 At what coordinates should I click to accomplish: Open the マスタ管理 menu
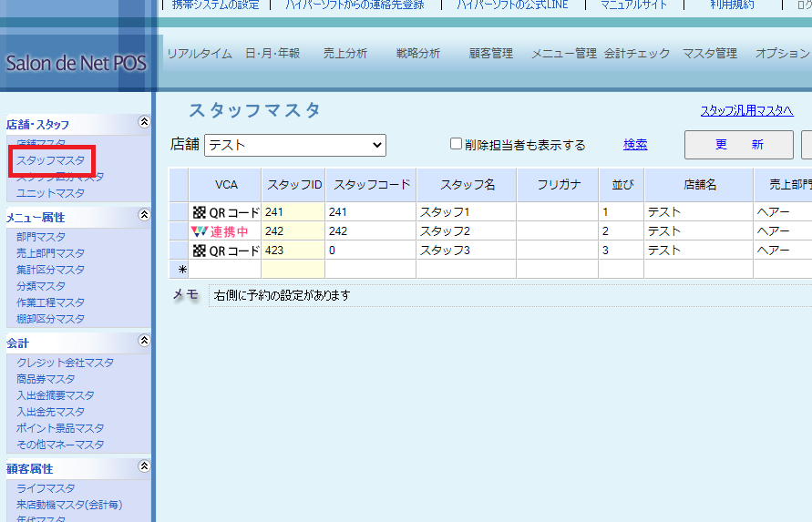710,54
